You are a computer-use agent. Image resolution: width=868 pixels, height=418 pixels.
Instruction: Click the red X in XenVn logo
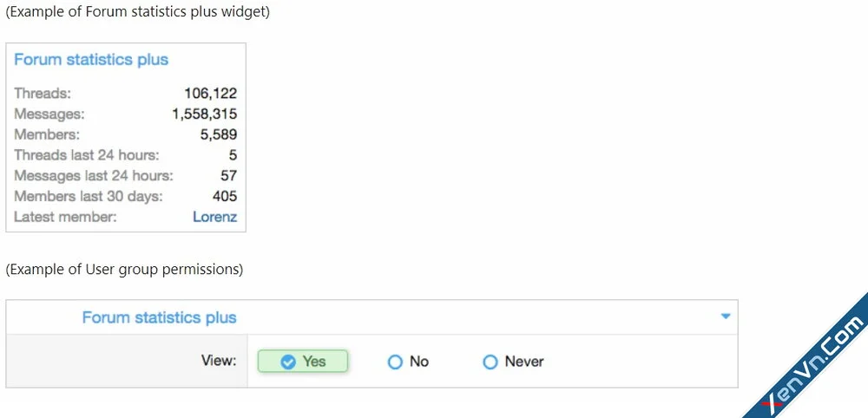pyautogui.click(x=769, y=403)
